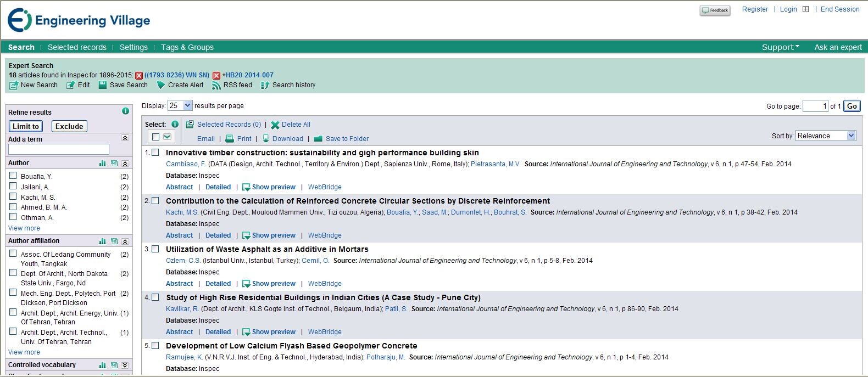Collapse the Author affiliation section
This screenshot has height=377, width=868.
[125, 241]
